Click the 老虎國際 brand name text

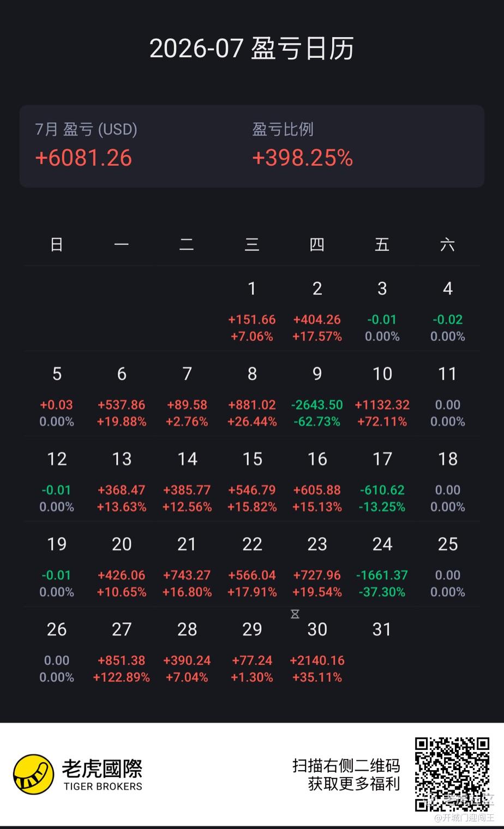[102, 768]
